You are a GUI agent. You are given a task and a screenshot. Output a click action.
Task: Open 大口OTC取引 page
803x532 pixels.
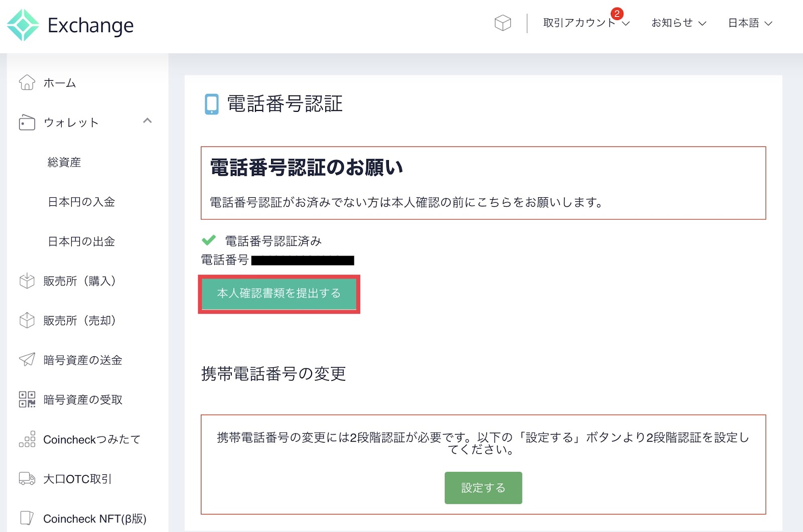pos(77,479)
